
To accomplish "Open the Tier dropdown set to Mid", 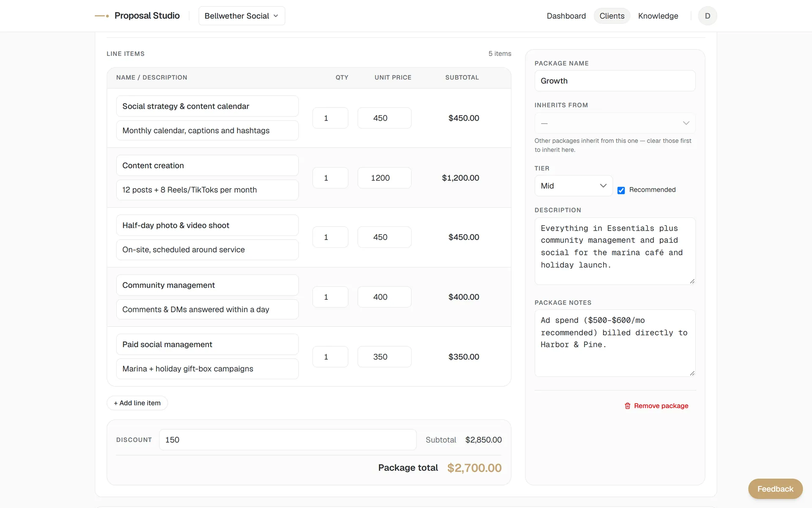I will 573,186.
